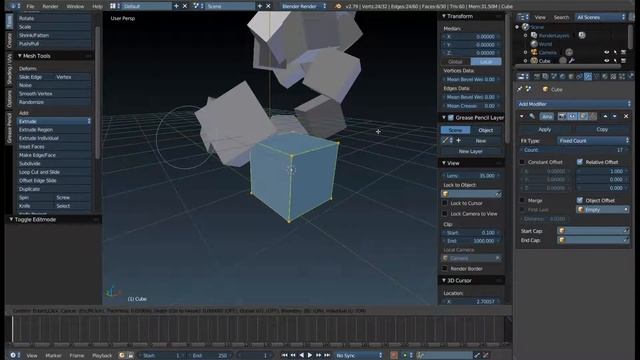Switch to the Constraints properties tab
Image resolution: width=640 pixels, height=360 pixels.
coord(579,76)
